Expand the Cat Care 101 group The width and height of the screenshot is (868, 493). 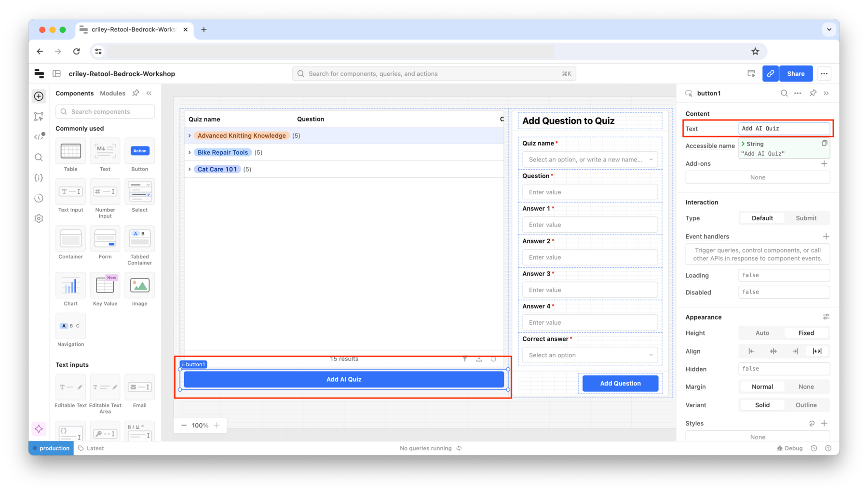coord(190,170)
